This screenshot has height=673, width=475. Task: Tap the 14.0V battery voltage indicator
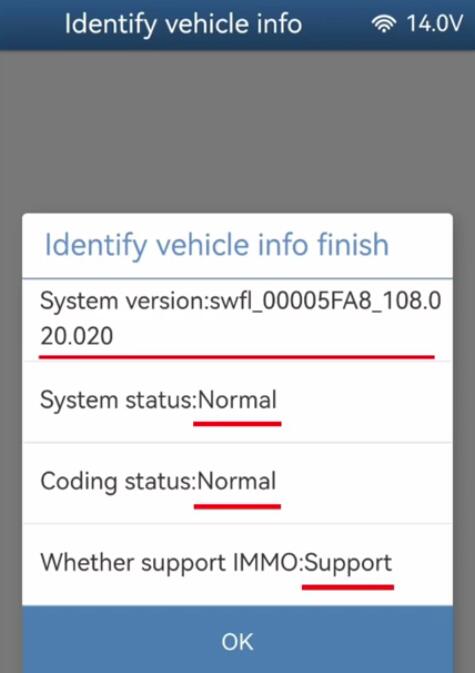tap(435, 23)
